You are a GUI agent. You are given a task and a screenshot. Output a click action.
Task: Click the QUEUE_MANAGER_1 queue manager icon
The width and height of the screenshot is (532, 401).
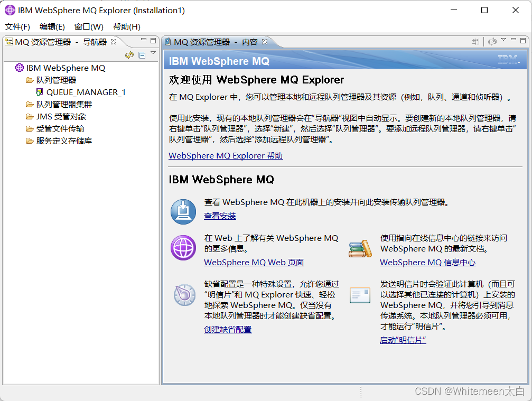tap(40, 92)
